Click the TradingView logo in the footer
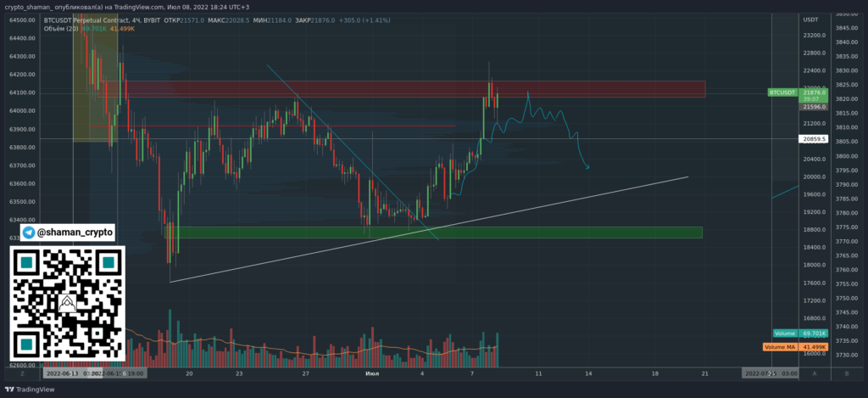Screen dimensions: 868x398 [x=30, y=390]
